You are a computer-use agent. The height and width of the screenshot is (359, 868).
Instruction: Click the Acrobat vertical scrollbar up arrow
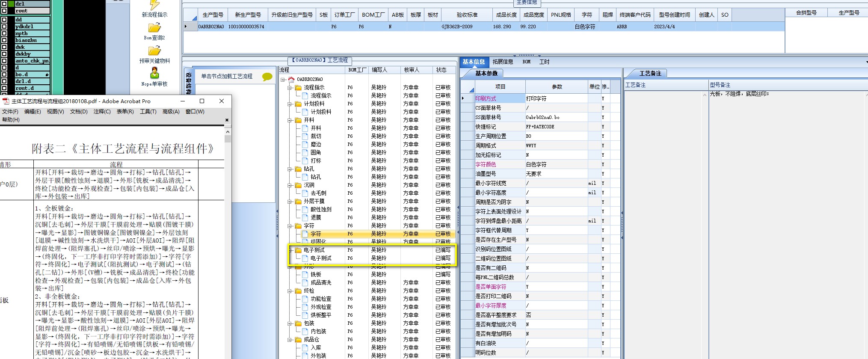(x=228, y=132)
